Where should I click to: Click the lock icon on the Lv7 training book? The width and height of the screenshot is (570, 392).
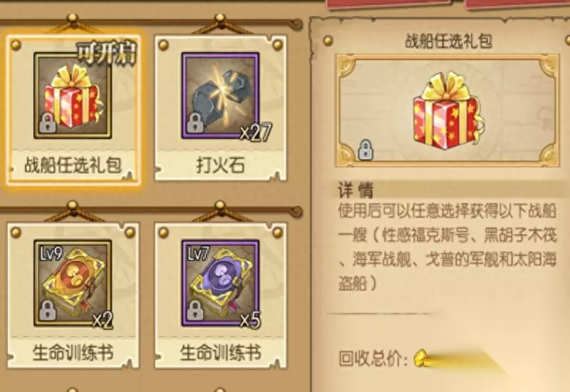pos(195,310)
